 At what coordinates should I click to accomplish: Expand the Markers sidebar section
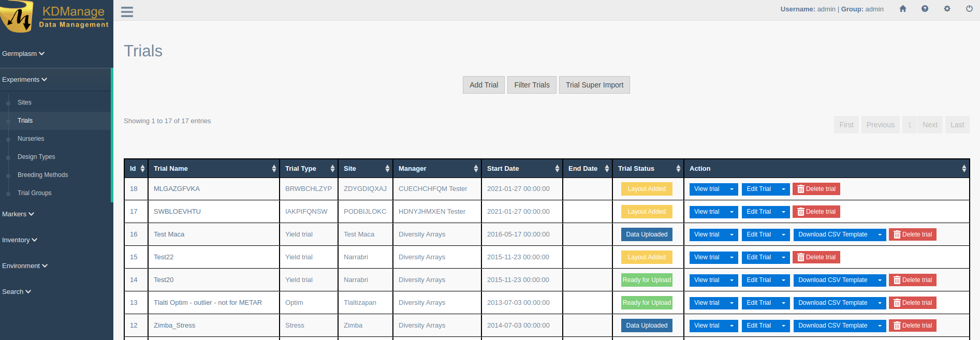18,214
